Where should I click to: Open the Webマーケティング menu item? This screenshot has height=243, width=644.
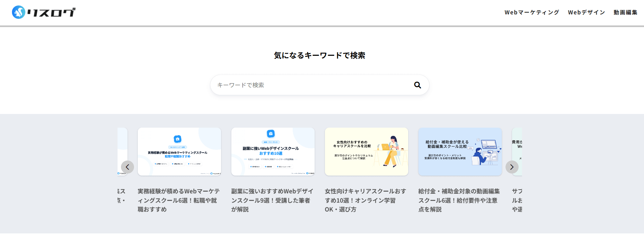pos(532,12)
